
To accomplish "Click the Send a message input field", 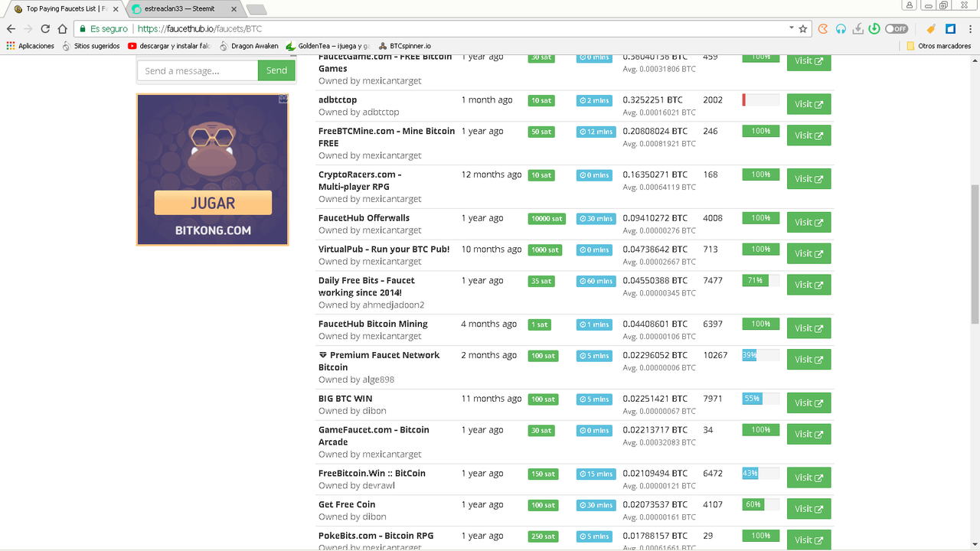I will 198,70.
